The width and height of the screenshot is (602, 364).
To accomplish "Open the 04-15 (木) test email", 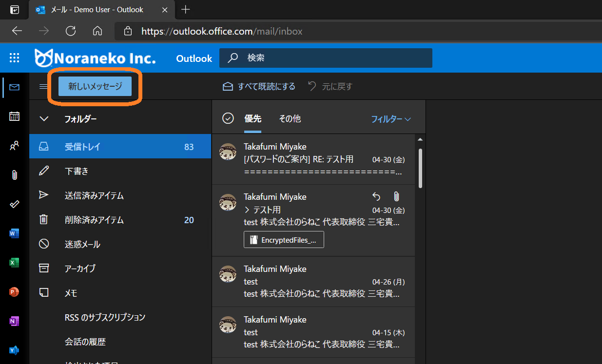I will [313, 332].
